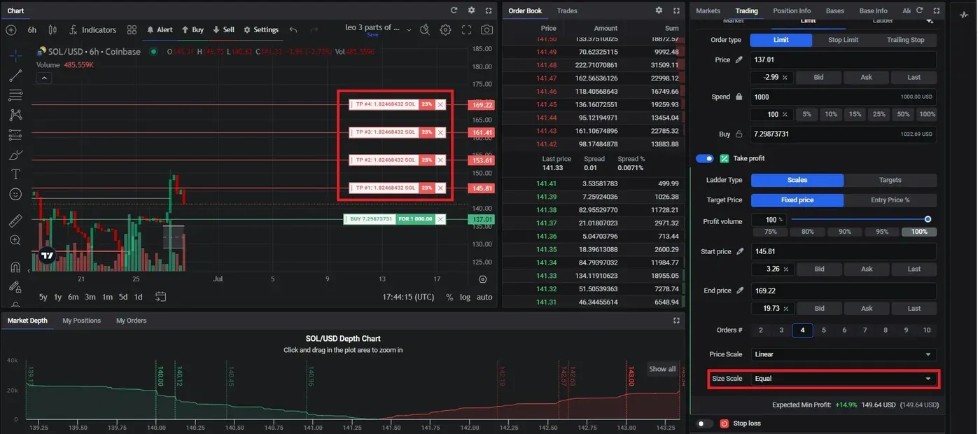The width and height of the screenshot is (980, 434).
Task: Click Show all on depth chart
Action: coord(662,369)
